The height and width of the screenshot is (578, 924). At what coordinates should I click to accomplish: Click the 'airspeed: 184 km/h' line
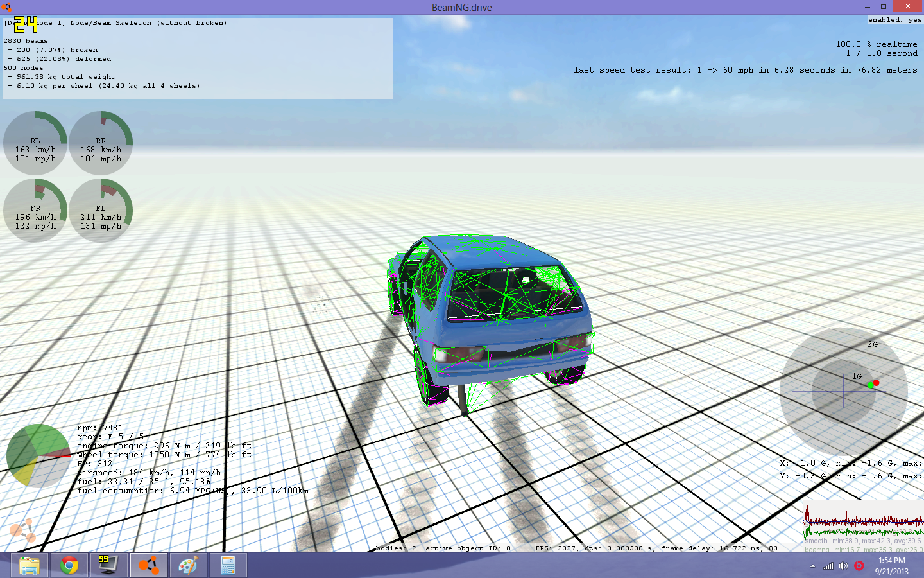click(149, 473)
